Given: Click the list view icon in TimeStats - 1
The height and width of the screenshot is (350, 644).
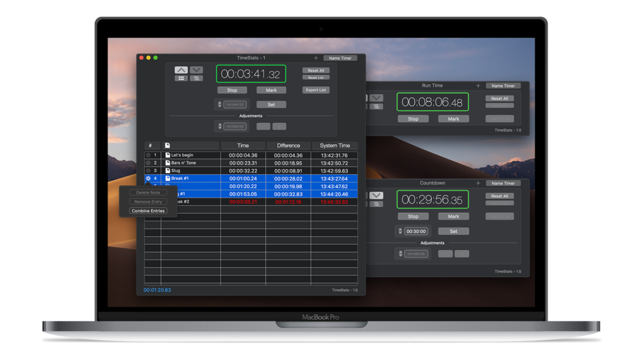Looking at the screenshot, I should [x=196, y=78].
